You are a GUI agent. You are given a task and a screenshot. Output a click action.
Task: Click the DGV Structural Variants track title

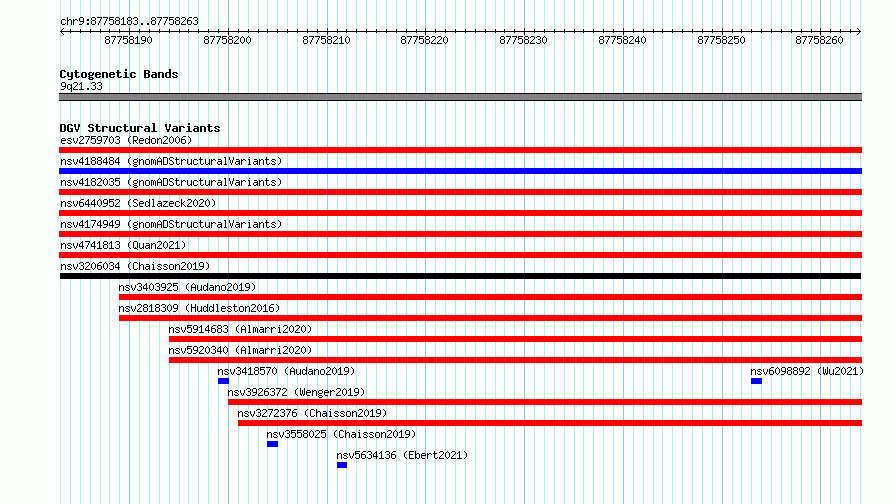pyautogui.click(x=140, y=128)
